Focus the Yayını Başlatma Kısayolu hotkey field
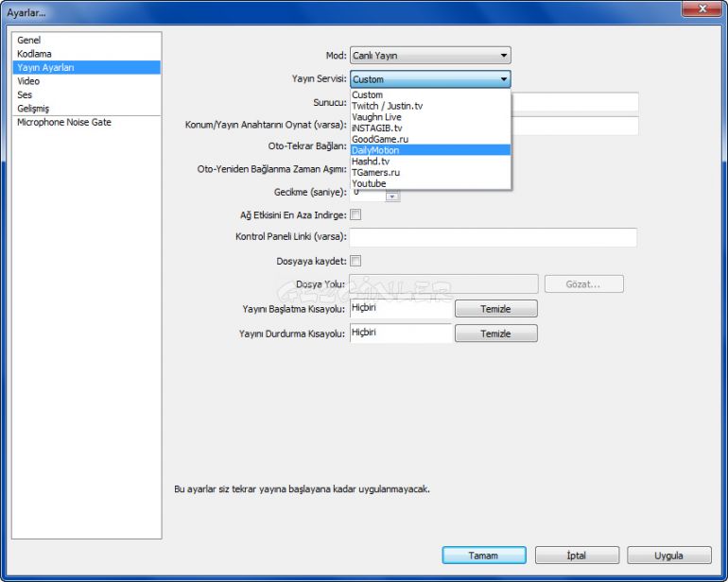The width and height of the screenshot is (728, 582). [401, 309]
